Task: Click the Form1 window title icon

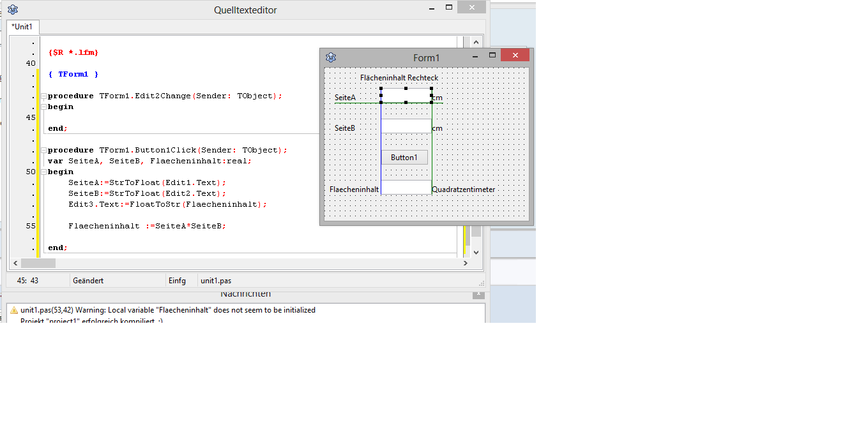Action: point(330,58)
